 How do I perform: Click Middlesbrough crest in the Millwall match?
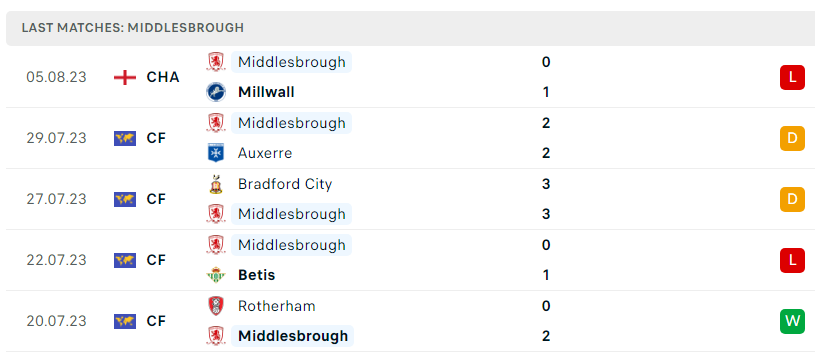(216, 62)
